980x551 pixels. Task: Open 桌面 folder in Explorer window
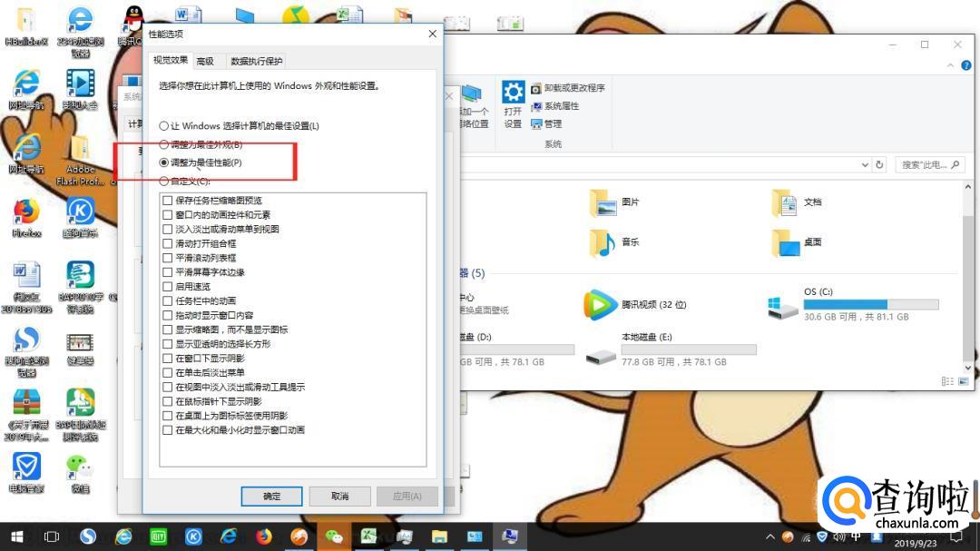point(797,242)
